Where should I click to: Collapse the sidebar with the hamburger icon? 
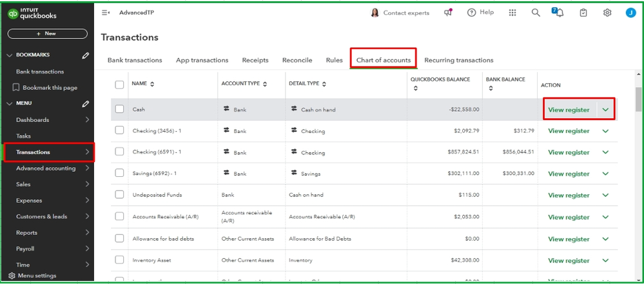click(106, 12)
